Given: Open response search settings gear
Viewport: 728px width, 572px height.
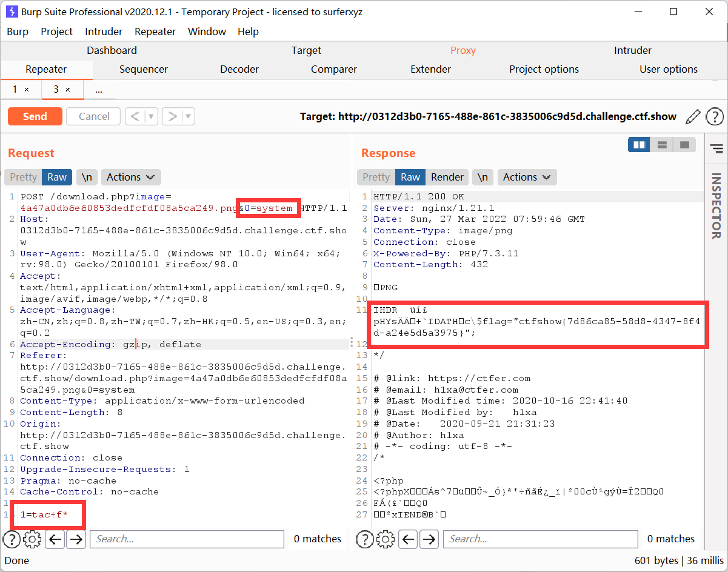Looking at the screenshot, I should pyautogui.click(x=385, y=539).
